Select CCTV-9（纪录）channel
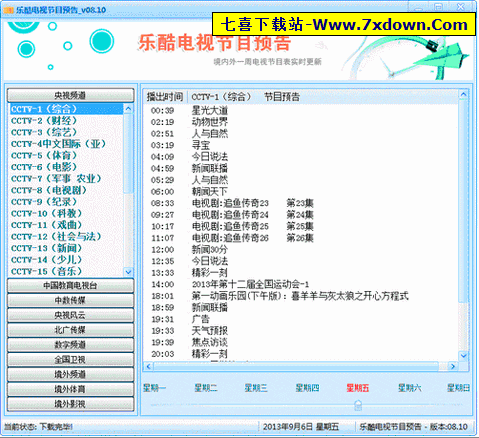Viewport: 479px width, 438px height. pos(66,202)
